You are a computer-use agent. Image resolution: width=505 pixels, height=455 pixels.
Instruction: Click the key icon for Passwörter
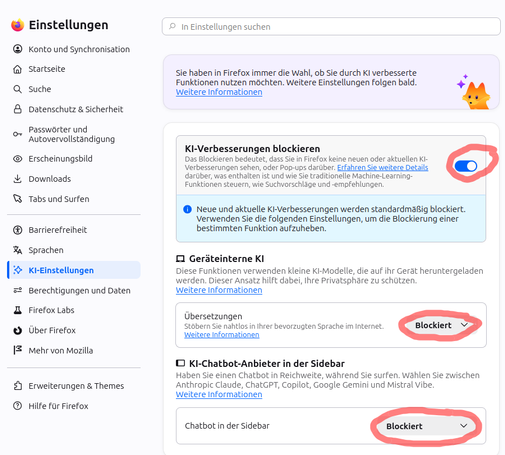[x=18, y=134]
